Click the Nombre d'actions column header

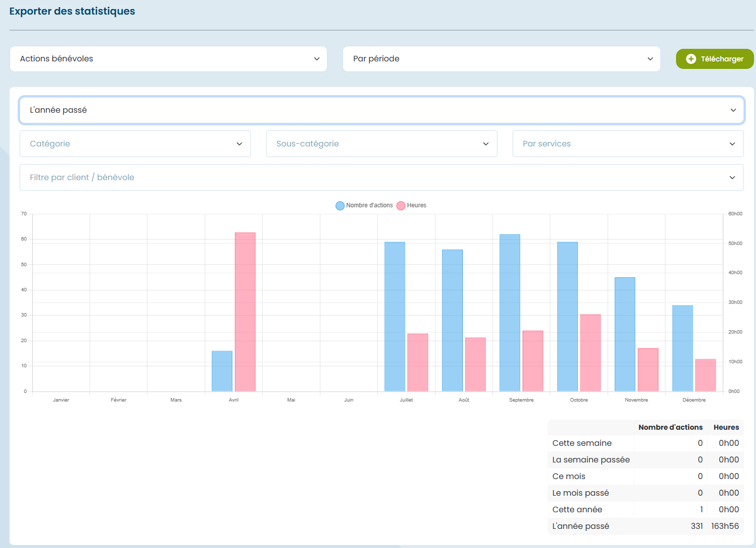(x=670, y=427)
